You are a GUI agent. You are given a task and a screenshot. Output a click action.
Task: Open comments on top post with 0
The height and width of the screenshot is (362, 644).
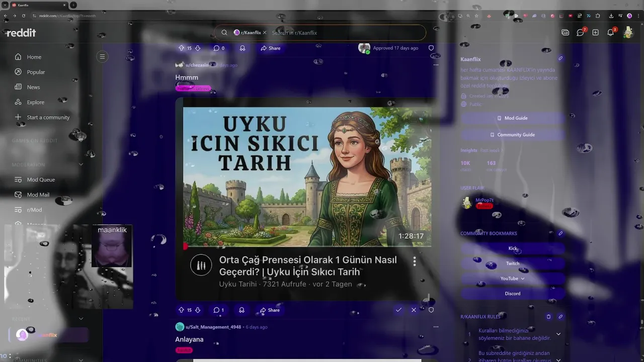tap(219, 48)
